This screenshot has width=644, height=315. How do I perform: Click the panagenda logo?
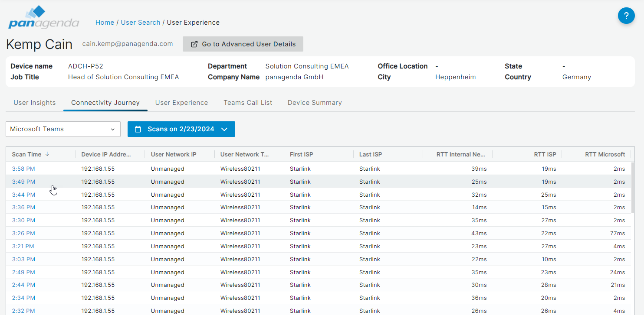(x=43, y=17)
